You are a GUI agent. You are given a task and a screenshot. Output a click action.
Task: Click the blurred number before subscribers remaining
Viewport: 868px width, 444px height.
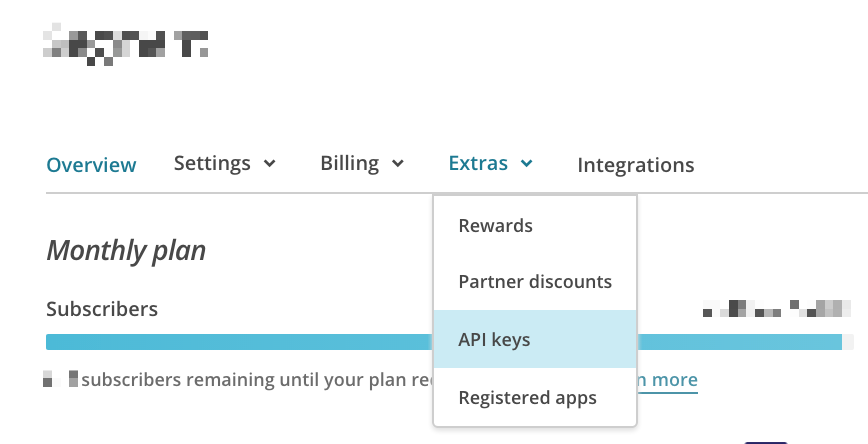point(61,380)
